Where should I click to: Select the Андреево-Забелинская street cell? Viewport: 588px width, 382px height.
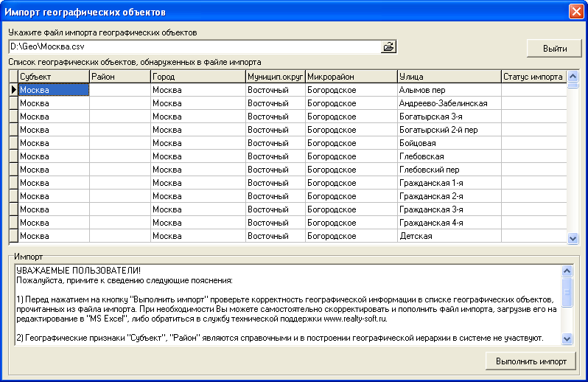[449, 103]
